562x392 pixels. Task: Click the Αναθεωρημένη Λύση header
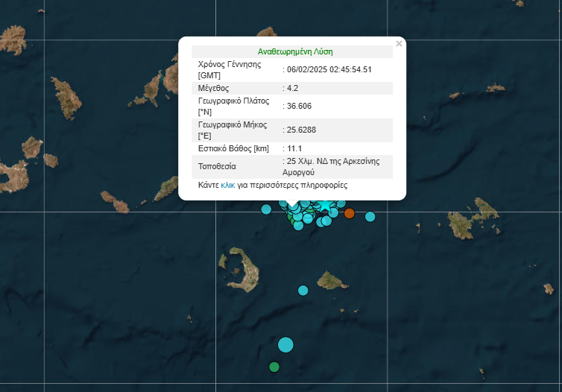[295, 51]
